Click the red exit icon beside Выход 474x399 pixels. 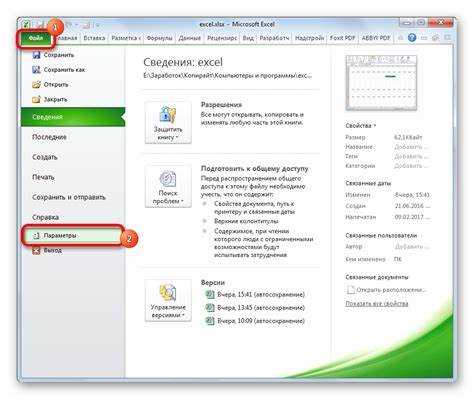36,250
